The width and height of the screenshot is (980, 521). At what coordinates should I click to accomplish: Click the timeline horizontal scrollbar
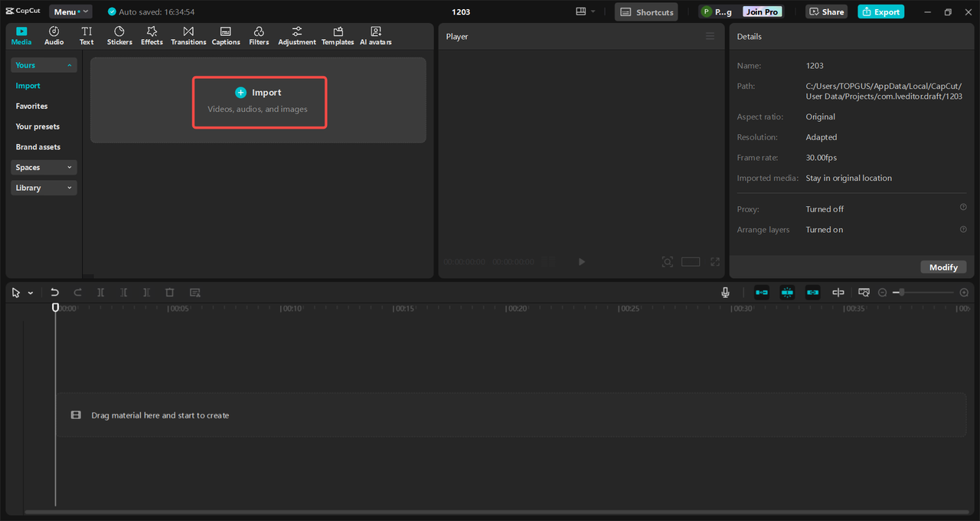498,512
